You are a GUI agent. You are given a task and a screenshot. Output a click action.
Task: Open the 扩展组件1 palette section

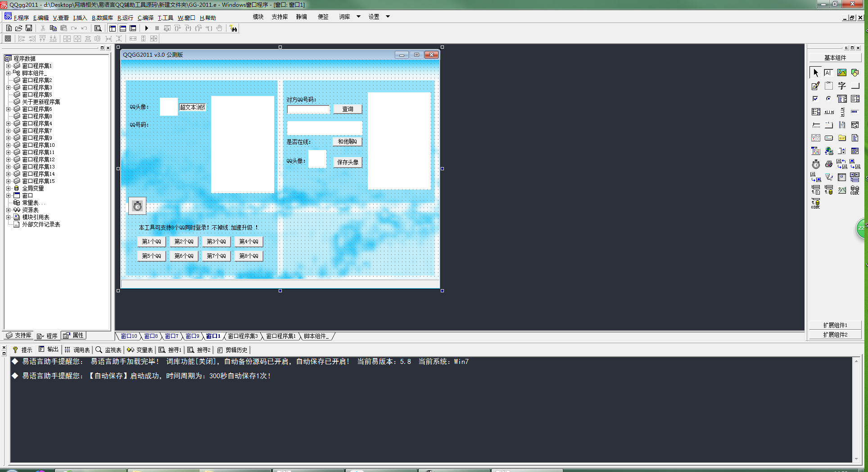coord(835,325)
